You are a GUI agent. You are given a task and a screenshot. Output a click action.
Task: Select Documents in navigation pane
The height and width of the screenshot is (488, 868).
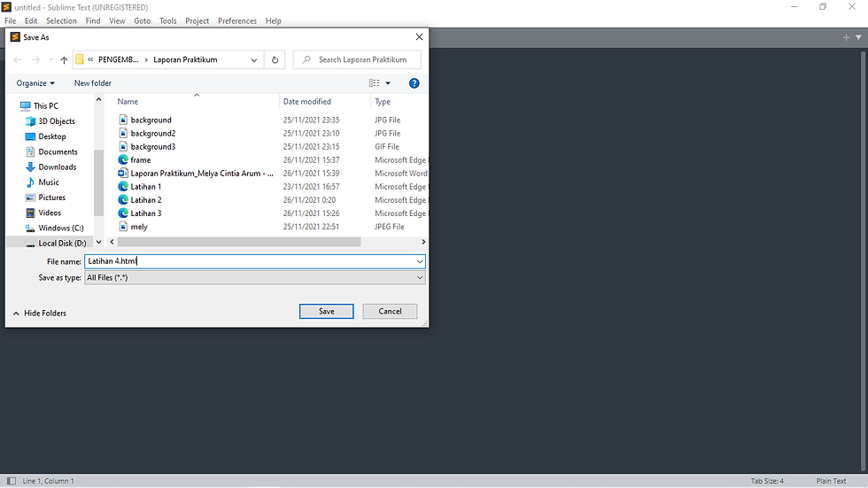58,151
